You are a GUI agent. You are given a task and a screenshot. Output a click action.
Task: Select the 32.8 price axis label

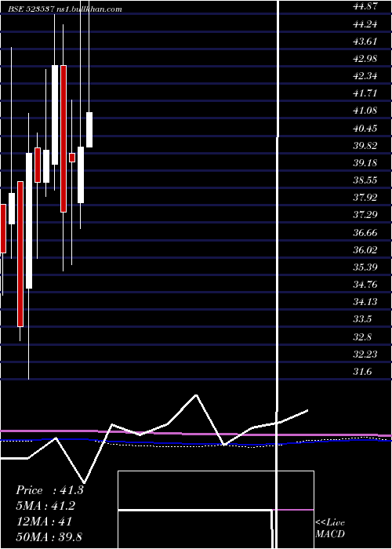(x=362, y=337)
